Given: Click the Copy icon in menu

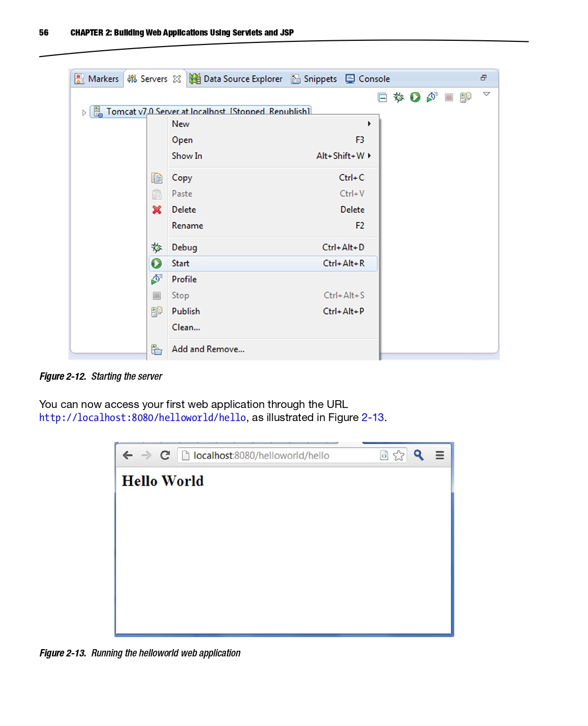Looking at the screenshot, I should coord(157,178).
